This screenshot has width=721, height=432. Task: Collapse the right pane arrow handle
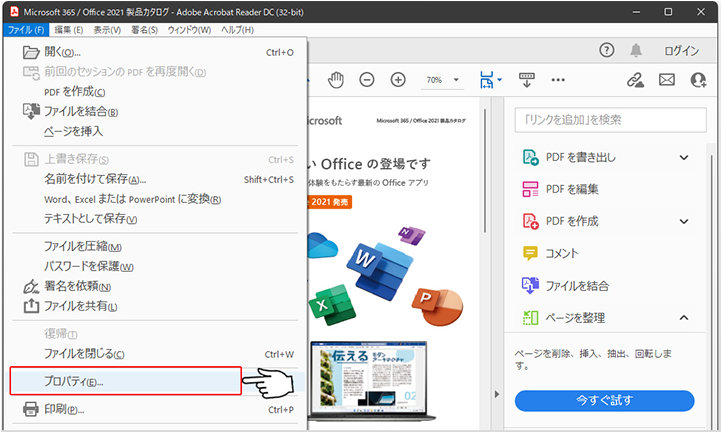(x=497, y=394)
